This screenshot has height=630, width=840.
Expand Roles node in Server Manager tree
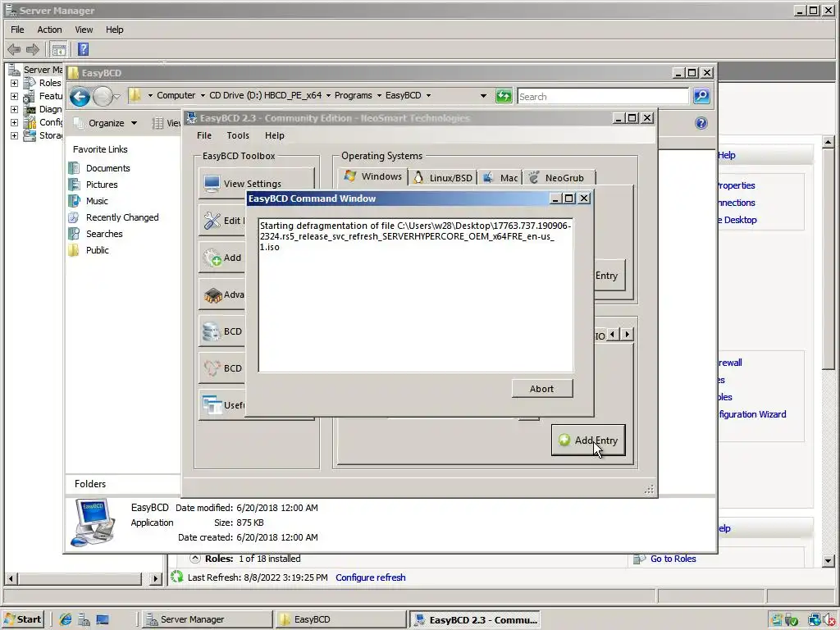click(15, 83)
